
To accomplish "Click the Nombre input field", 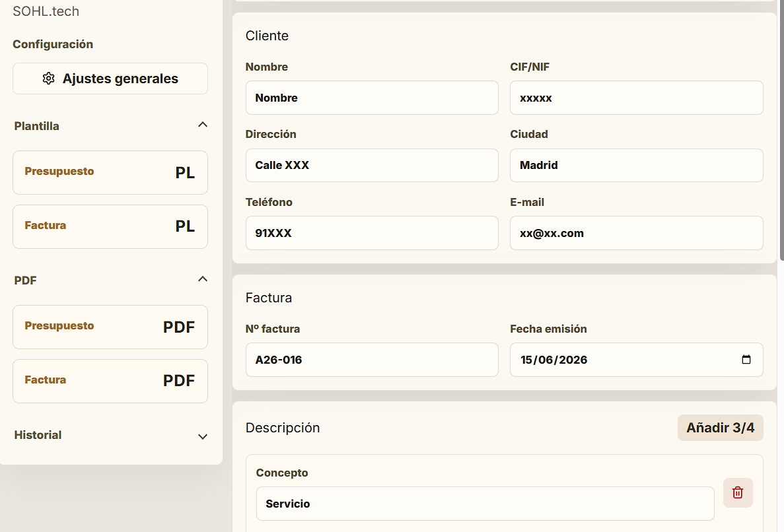I will coord(372,98).
